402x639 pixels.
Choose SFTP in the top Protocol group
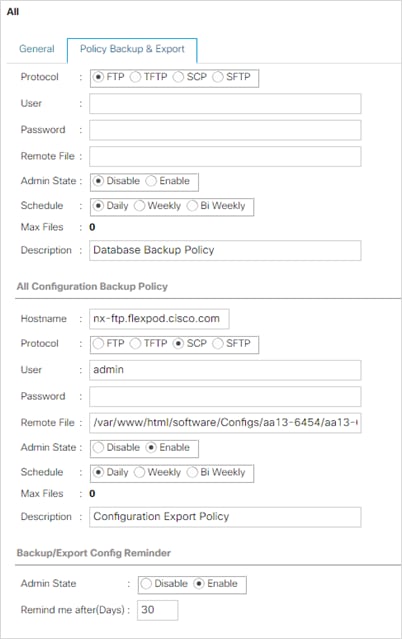click(218, 77)
